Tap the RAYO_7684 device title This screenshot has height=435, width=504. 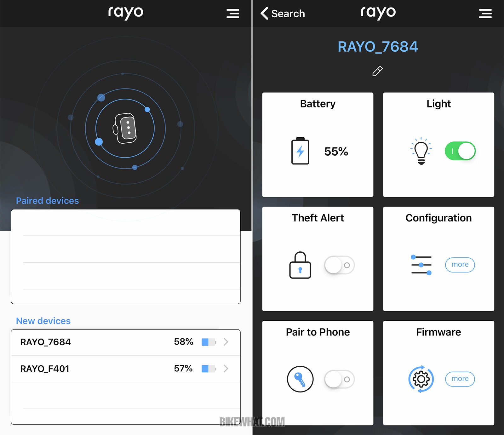(378, 47)
